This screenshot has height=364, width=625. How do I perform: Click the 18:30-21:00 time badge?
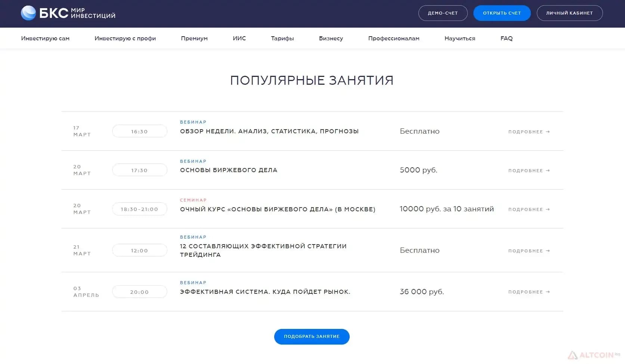(139, 209)
